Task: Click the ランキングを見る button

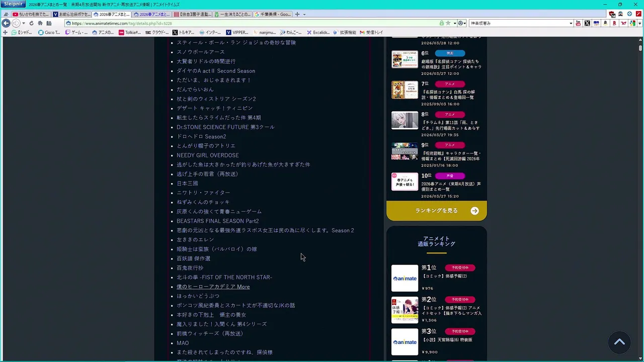Action: [437, 211]
